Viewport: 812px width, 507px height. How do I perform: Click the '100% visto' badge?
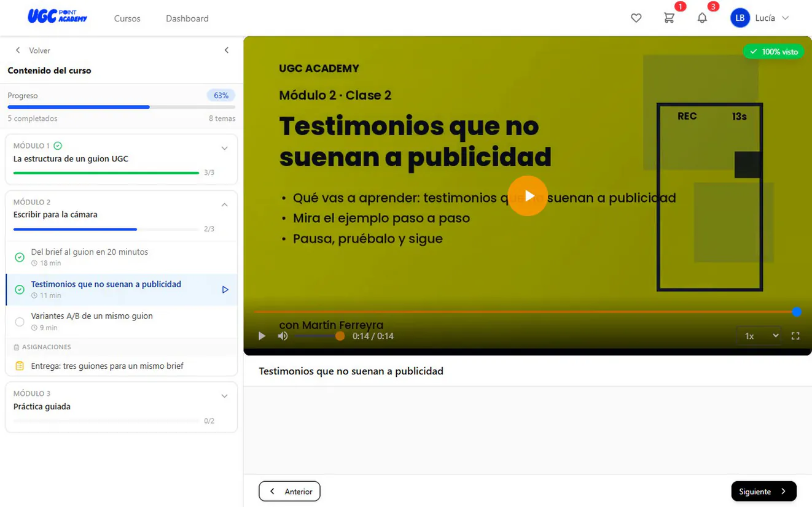point(773,52)
